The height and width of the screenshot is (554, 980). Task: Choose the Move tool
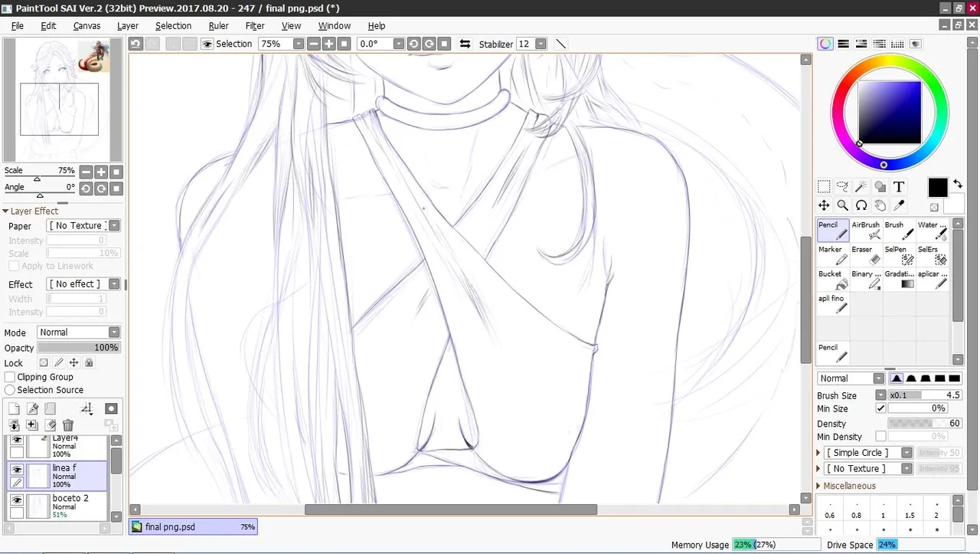[x=824, y=205]
